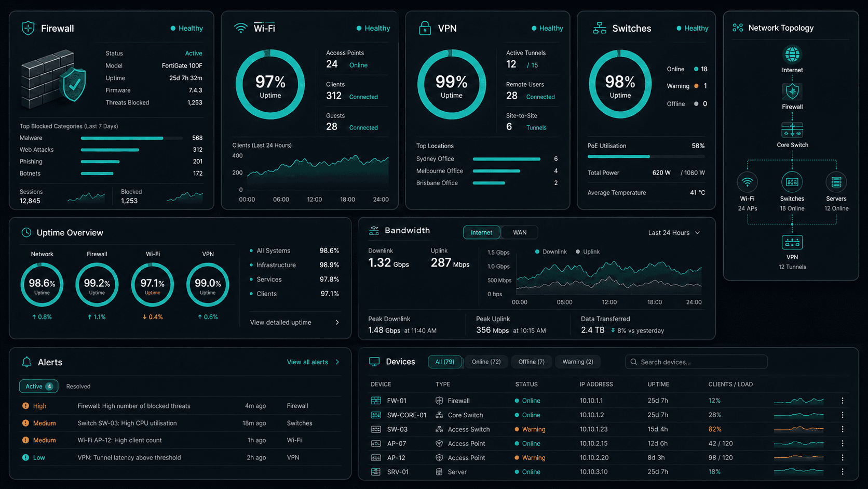The height and width of the screenshot is (489, 868).
Task: Sort the table by IP ADDRESS column
Action: coord(596,385)
